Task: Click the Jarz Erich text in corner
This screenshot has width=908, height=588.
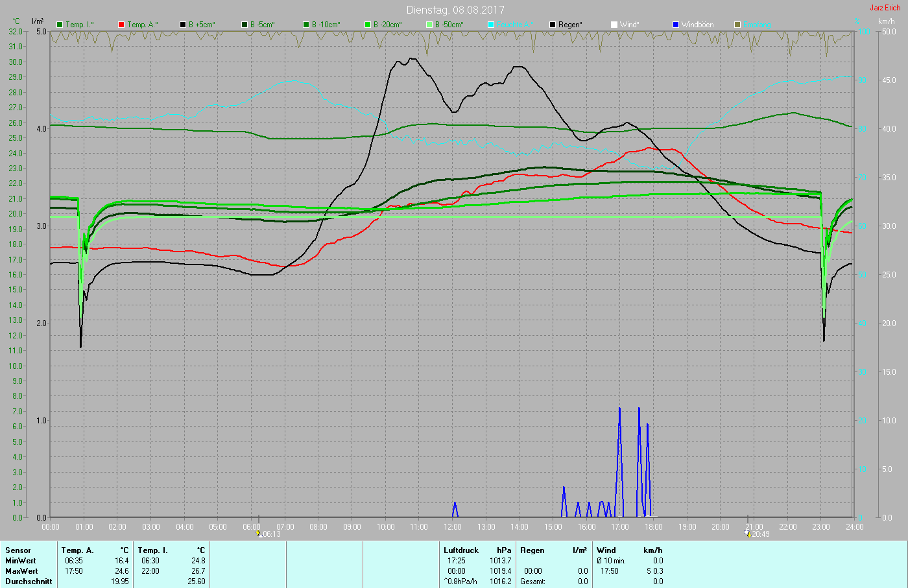Action: point(885,8)
